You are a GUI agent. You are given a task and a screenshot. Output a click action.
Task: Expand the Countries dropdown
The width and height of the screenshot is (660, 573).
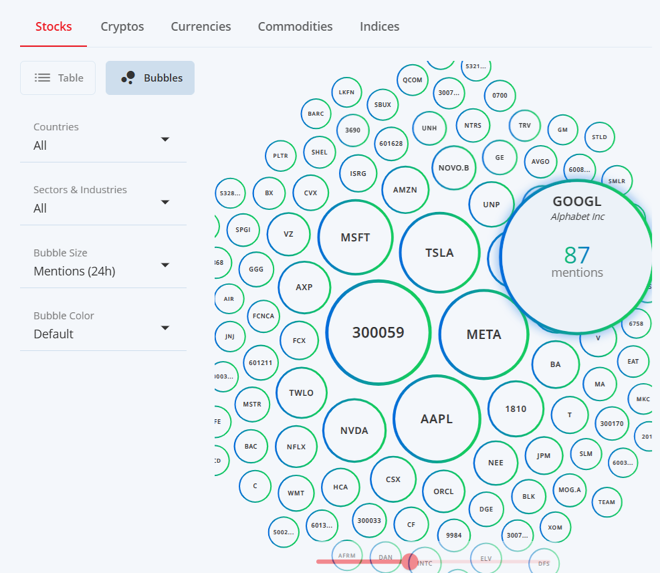tap(103, 139)
